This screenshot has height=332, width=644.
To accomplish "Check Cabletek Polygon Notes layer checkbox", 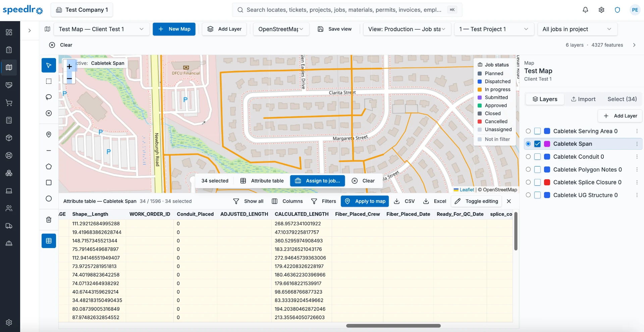I will pyautogui.click(x=537, y=170).
